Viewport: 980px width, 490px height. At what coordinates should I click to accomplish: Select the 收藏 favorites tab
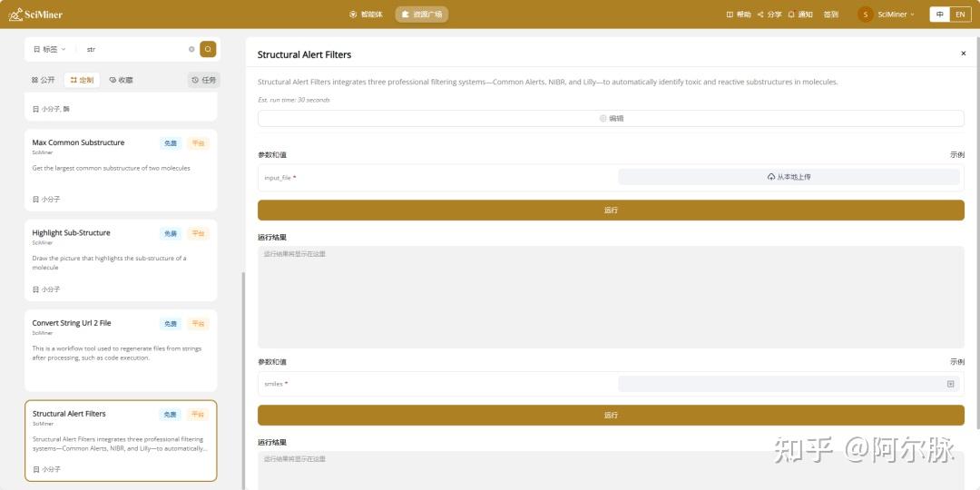121,80
